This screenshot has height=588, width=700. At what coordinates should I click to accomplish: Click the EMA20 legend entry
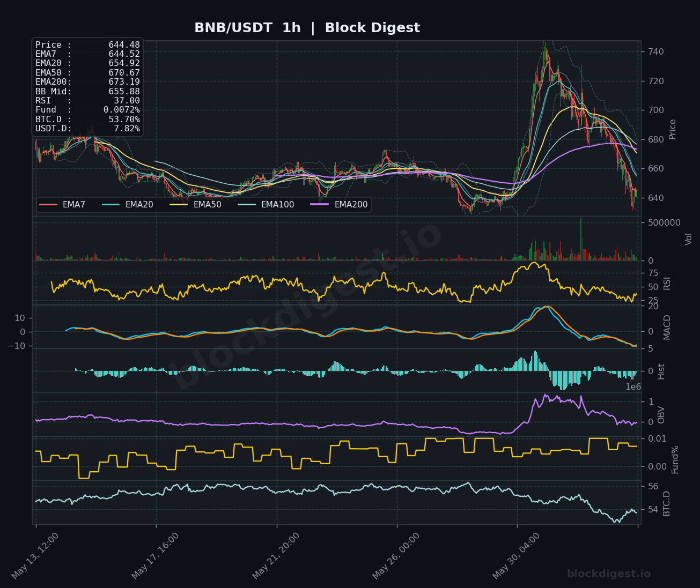pyautogui.click(x=127, y=205)
